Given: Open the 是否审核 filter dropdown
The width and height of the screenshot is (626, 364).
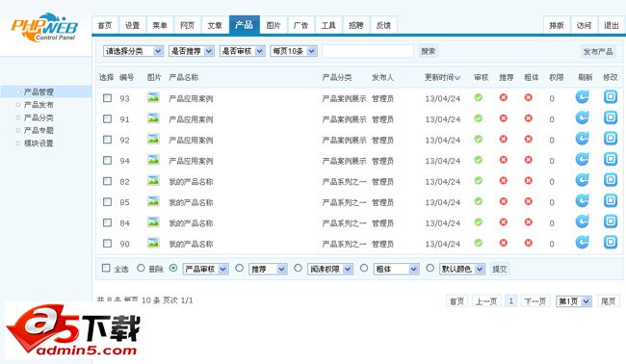Looking at the screenshot, I should click(x=243, y=51).
